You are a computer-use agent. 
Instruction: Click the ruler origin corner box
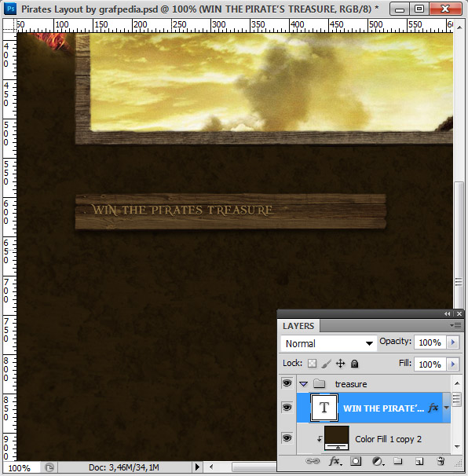[9, 25]
